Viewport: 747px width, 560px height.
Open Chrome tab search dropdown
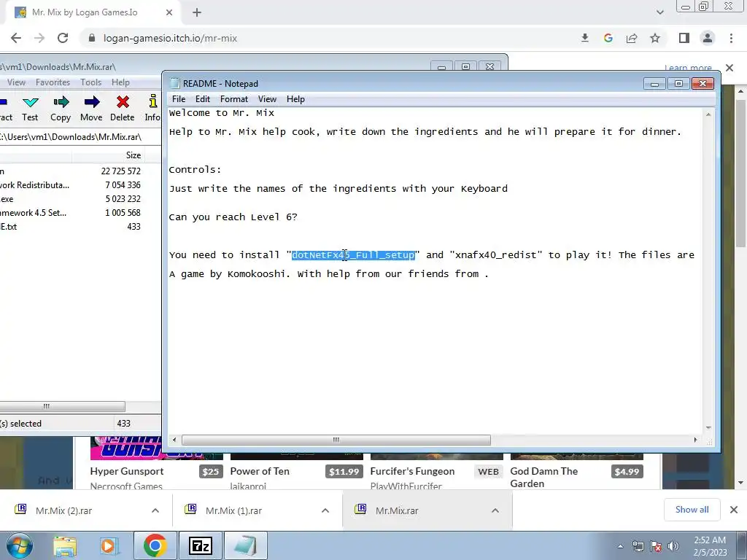coord(659,12)
